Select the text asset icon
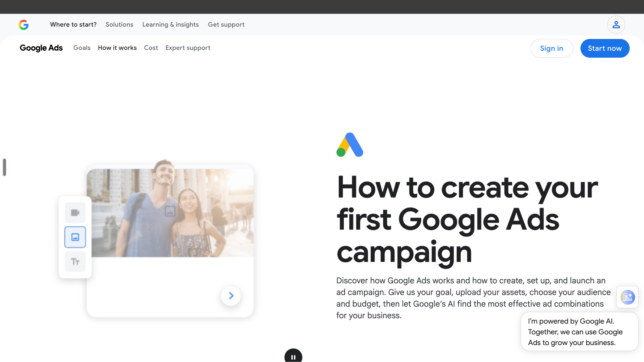 click(75, 262)
